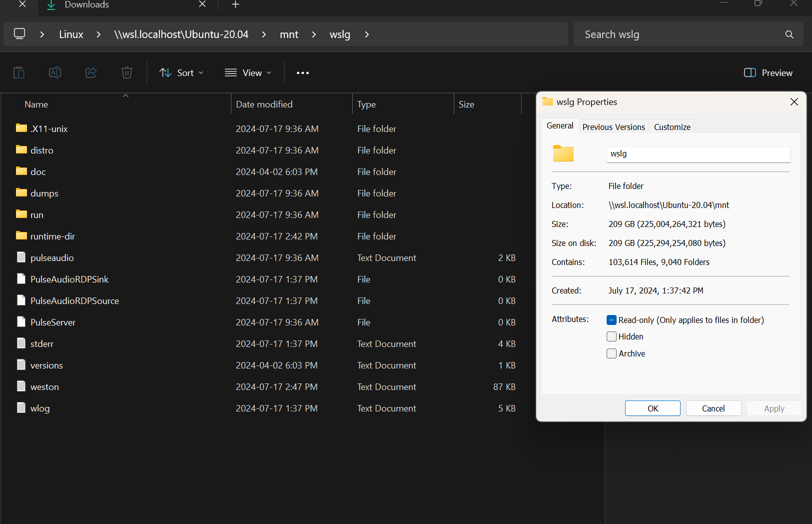This screenshot has width=812, height=524.
Task: Expand the chevron after wslg in breadcrumb
Action: point(367,34)
